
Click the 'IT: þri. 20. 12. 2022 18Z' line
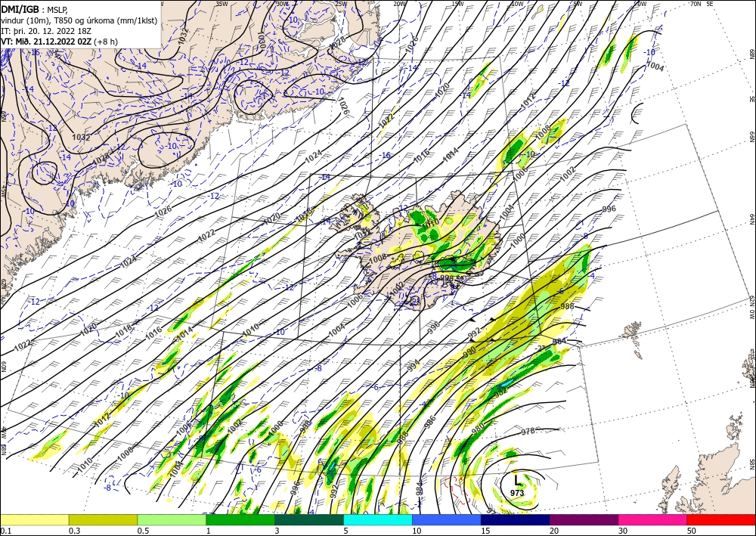(46, 30)
